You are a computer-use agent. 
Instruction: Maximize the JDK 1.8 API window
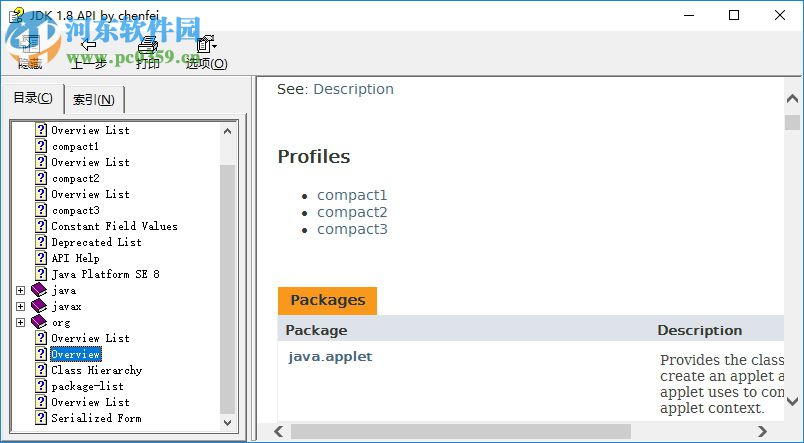point(734,15)
